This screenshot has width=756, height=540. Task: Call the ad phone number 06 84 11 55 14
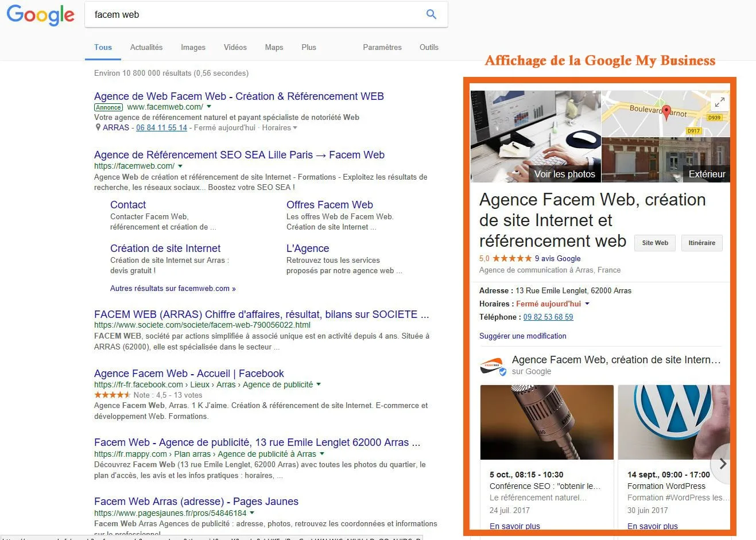(161, 127)
